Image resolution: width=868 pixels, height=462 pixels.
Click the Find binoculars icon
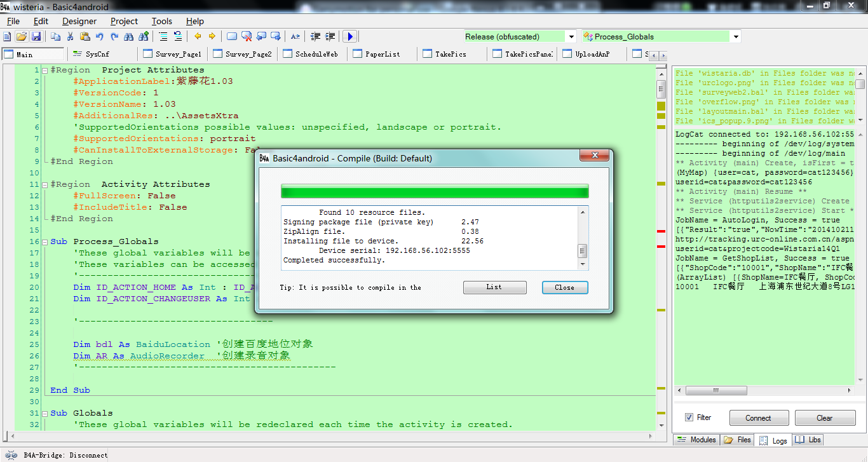(129, 36)
